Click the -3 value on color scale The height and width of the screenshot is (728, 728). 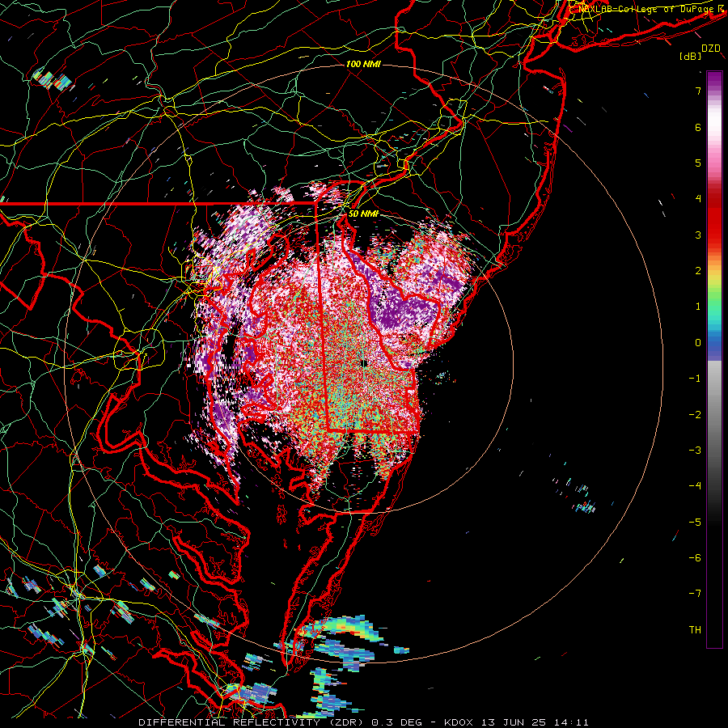tap(695, 450)
